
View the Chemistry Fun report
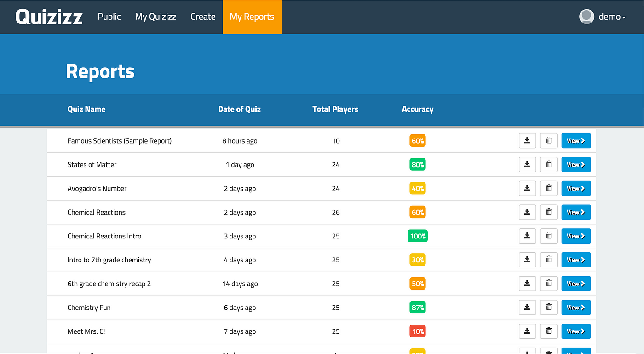click(x=576, y=308)
